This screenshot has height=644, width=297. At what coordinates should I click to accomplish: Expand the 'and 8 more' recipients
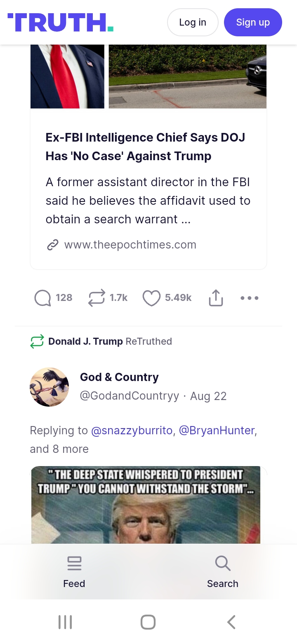pos(59,449)
